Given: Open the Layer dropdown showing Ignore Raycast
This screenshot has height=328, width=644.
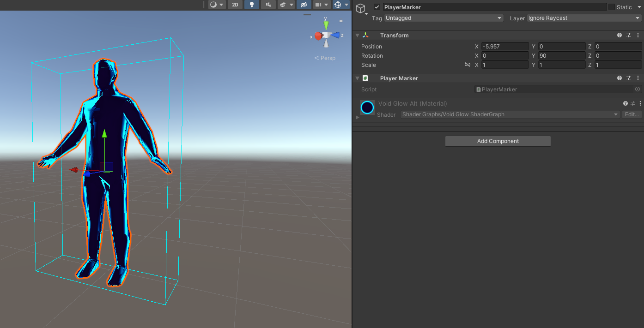Looking at the screenshot, I should [584, 18].
